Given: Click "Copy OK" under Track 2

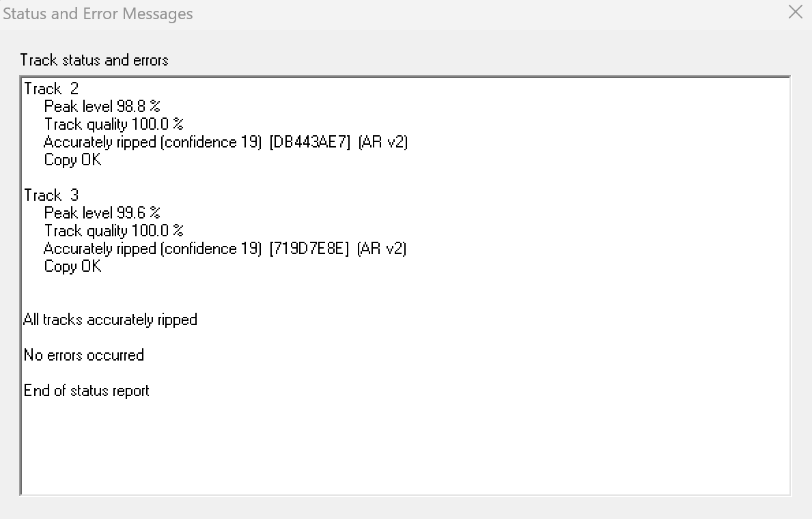Looking at the screenshot, I should (72, 160).
